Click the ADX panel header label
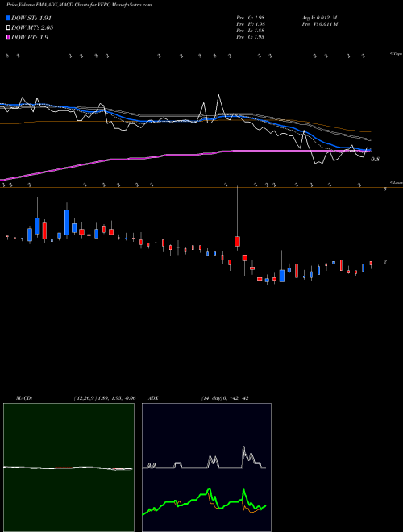The image size is (403, 532). [153, 398]
